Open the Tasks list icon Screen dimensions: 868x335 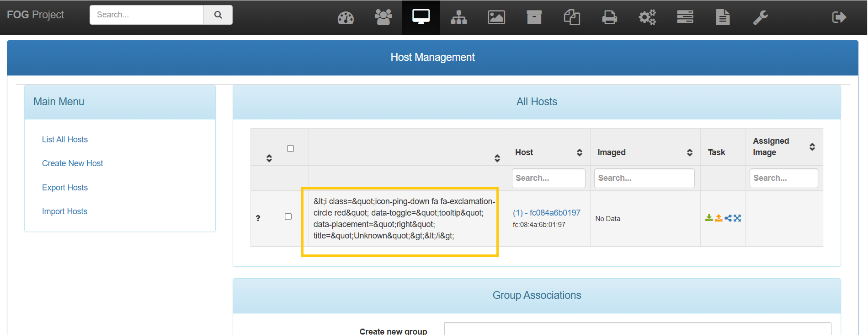tap(685, 17)
